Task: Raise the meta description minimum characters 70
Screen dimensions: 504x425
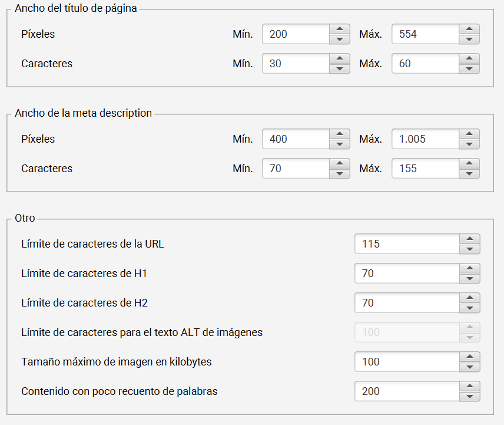Action: (x=340, y=164)
